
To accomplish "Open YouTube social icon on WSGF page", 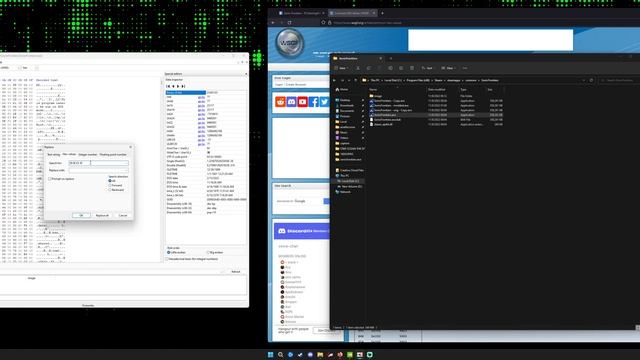I will pos(302,102).
